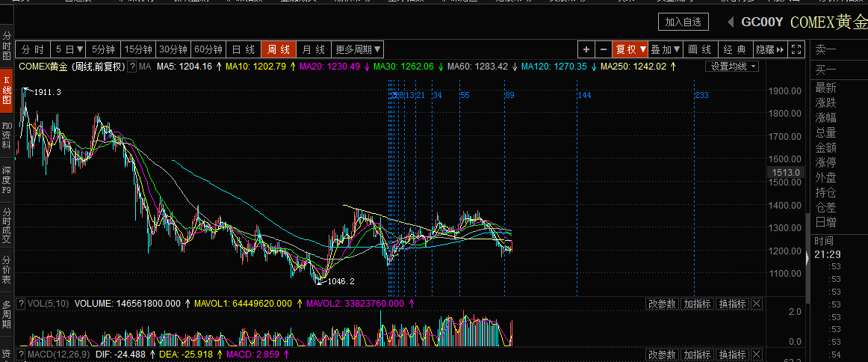This screenshot has height=362, width=868.
Task: Click the MA help question mark icon
Action: click(x=132, y=67)
